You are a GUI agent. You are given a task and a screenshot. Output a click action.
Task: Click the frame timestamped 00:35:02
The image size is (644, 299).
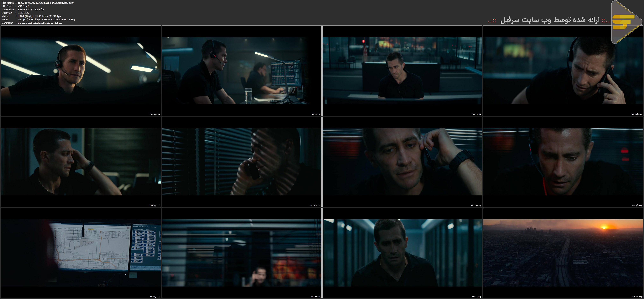(x=81, y=162)
